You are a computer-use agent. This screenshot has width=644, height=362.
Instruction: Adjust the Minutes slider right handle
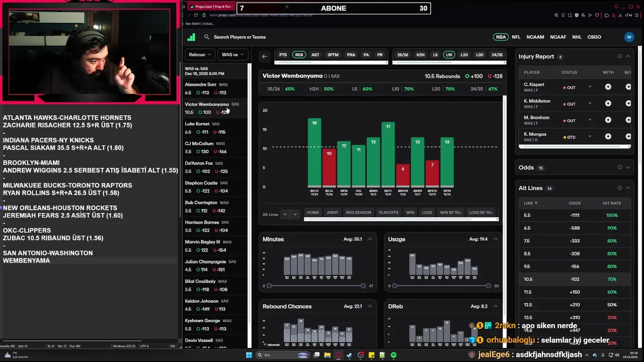(363, 286)
